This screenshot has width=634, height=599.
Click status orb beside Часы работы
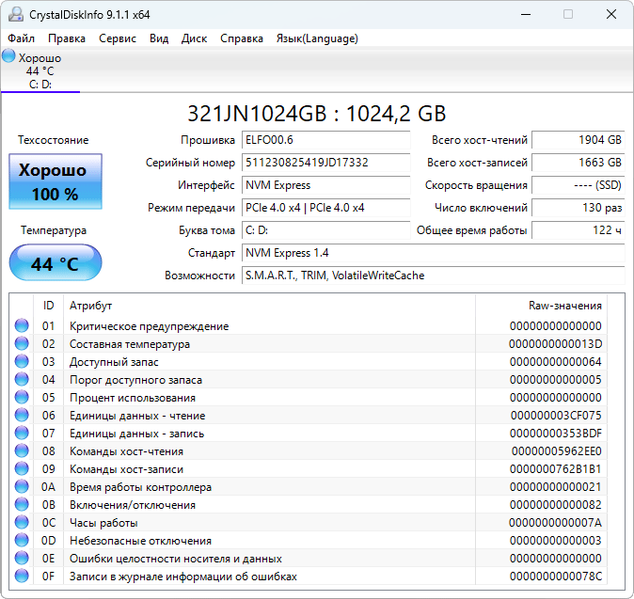coord(21,523)
